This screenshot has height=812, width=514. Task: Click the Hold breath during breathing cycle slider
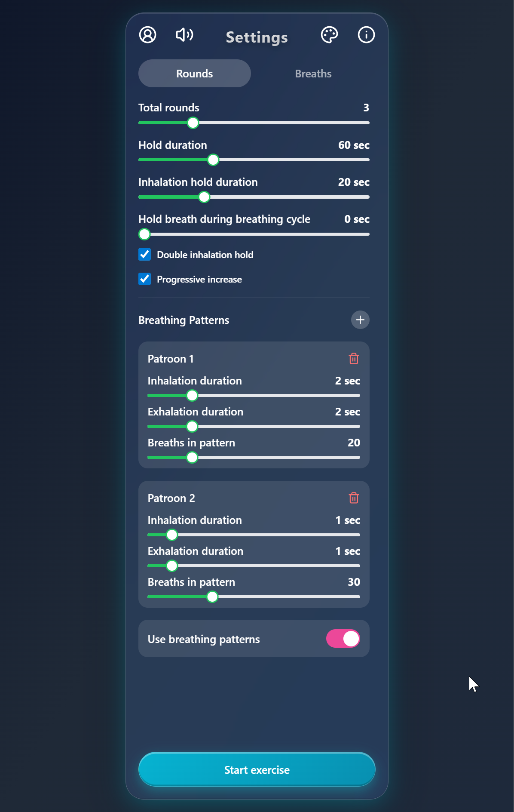coord(144,234)
